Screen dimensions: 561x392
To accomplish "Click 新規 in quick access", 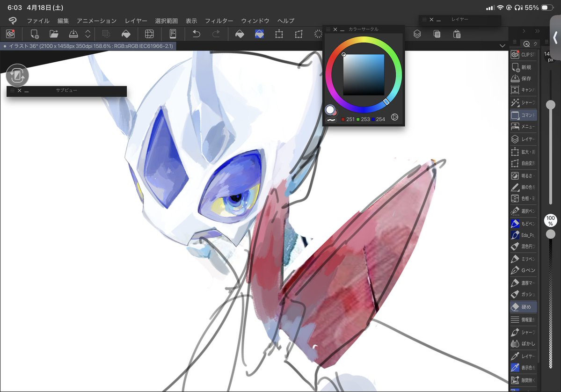I will coord(524,67).
